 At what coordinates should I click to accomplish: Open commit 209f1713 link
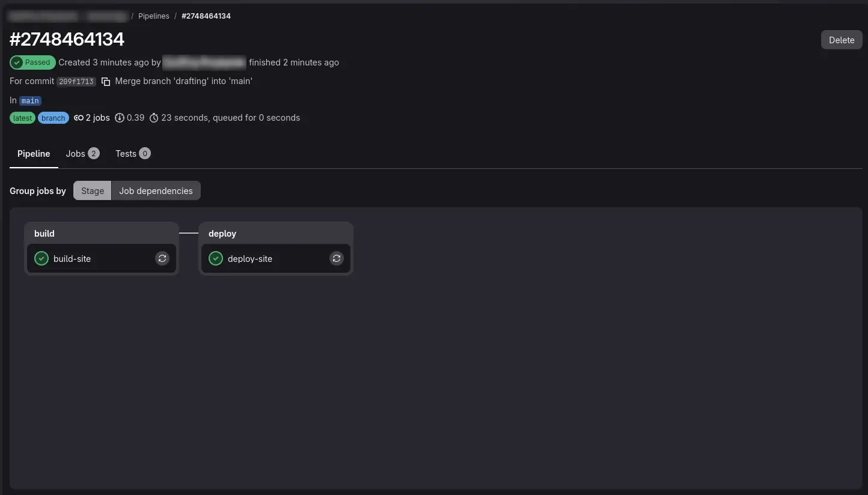(76, 81)
